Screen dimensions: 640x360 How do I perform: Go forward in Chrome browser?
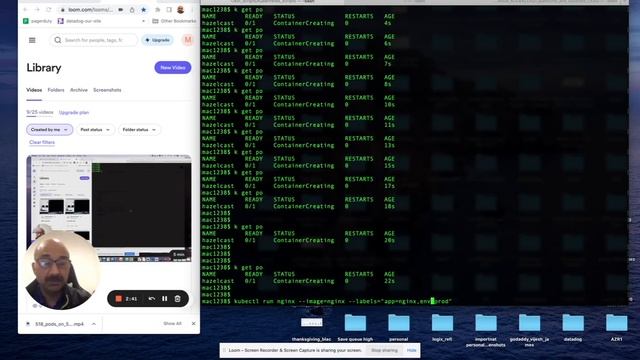(x=37, y=9)
